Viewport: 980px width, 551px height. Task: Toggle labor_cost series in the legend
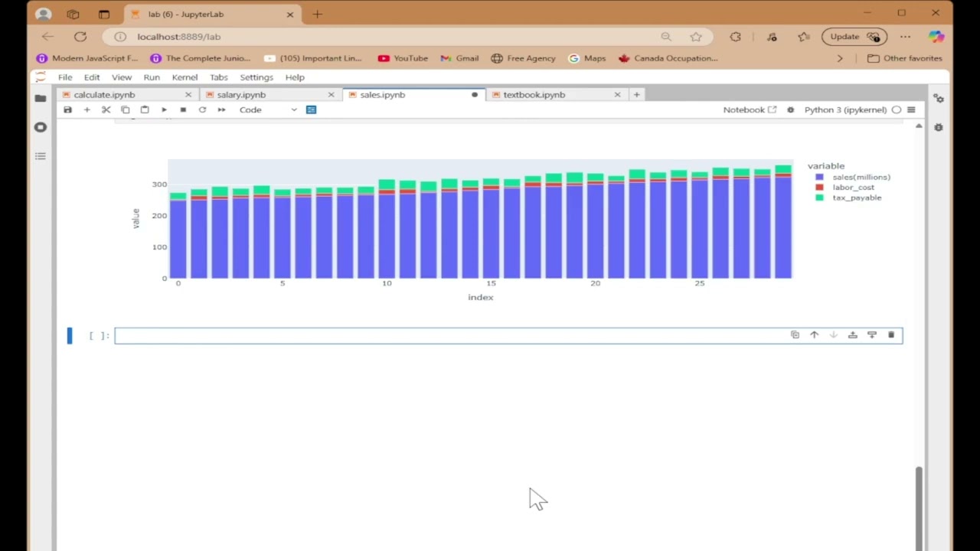tap(845, 187)
